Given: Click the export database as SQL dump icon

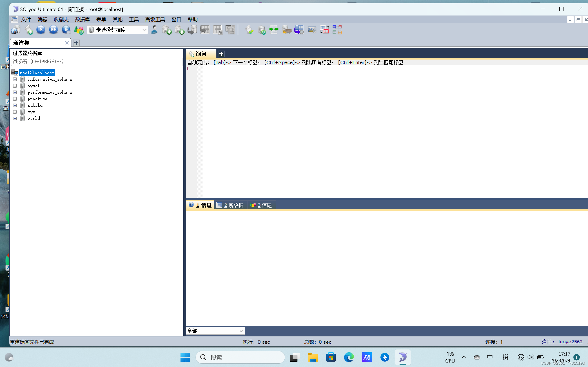Looking at the screenshot, I should 167,30.
